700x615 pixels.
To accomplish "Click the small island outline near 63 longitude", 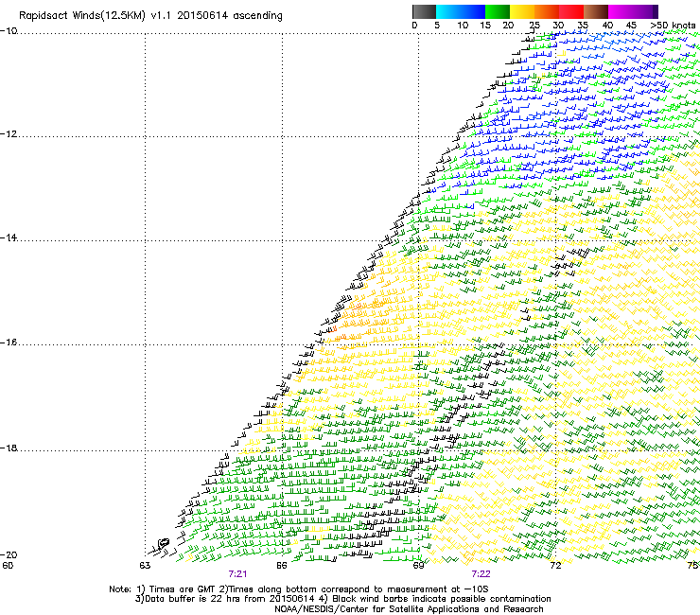I will [164, 543].
